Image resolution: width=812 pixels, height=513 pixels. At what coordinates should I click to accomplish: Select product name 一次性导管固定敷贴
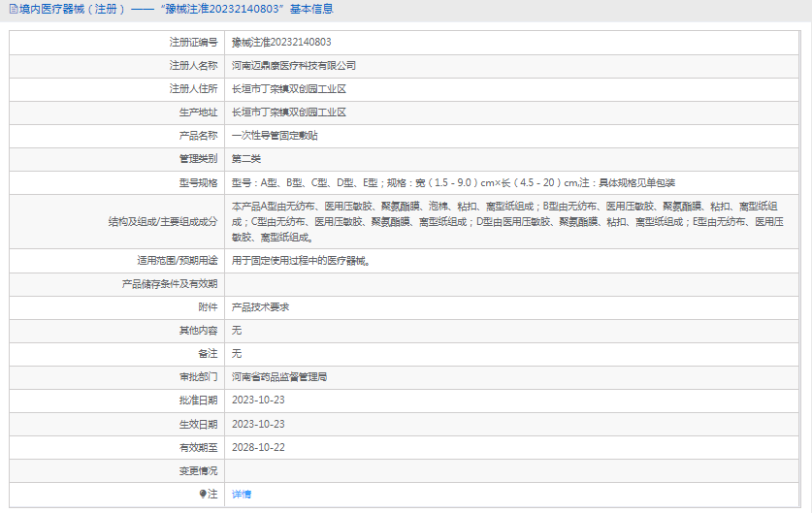click(275, 136)
